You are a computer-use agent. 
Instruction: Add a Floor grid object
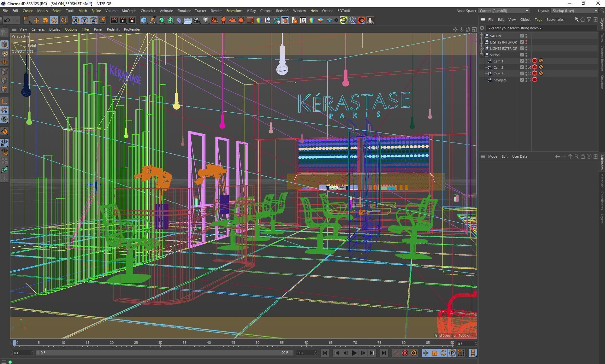[188, 20]
